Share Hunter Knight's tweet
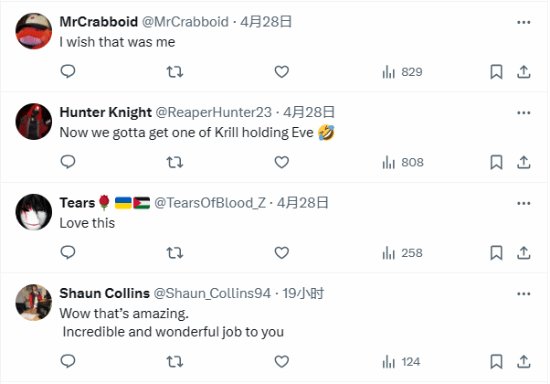The image size is (550, 384). tap(524, 162)
